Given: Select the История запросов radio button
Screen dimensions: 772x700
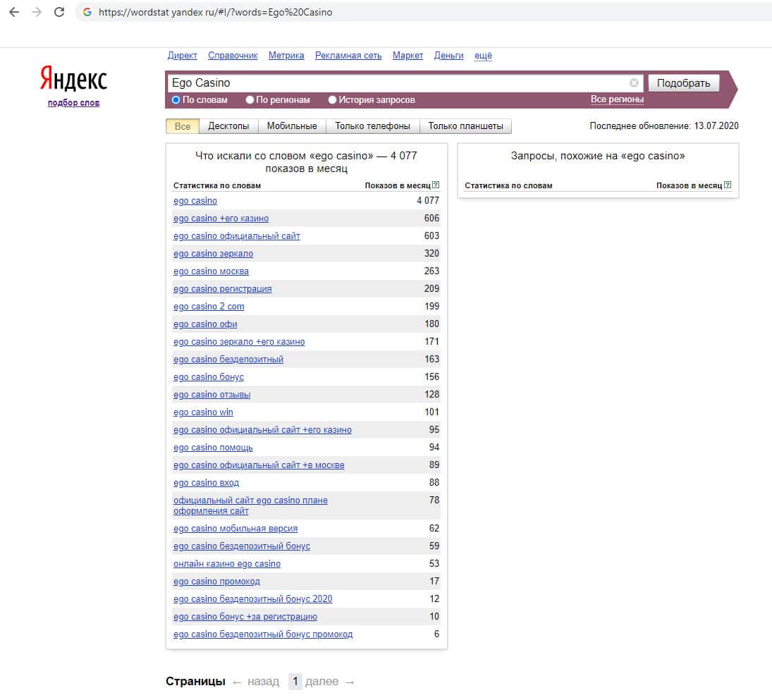Looking at the screenshot, I should click(332, 100).
